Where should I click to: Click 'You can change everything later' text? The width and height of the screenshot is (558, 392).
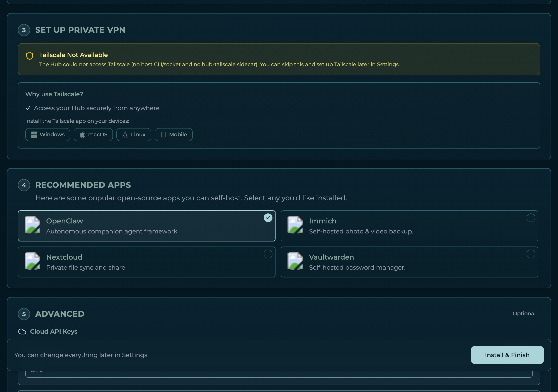click(82, 355)
